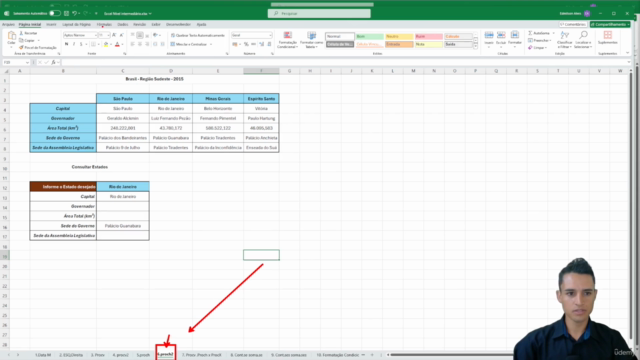The height and width of the screenshot is (360, 640).
Task: Increase font size with larger A icon
Action: [114, 35]
